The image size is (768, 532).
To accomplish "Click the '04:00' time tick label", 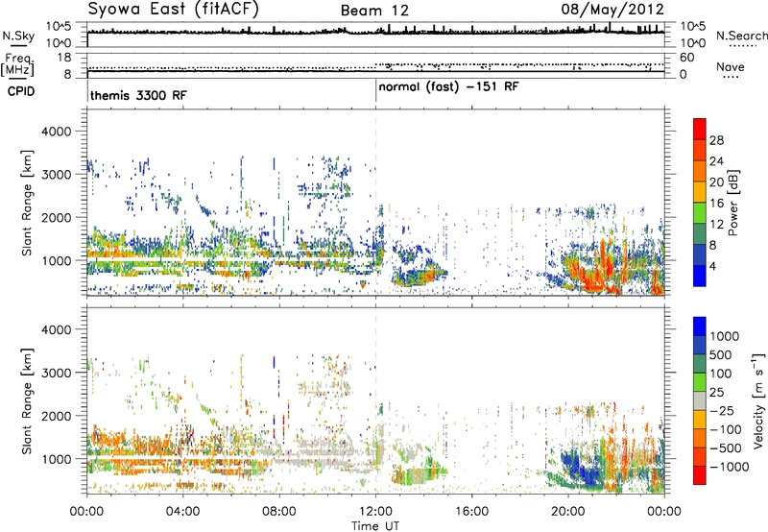I will click(x=182, y=512).
